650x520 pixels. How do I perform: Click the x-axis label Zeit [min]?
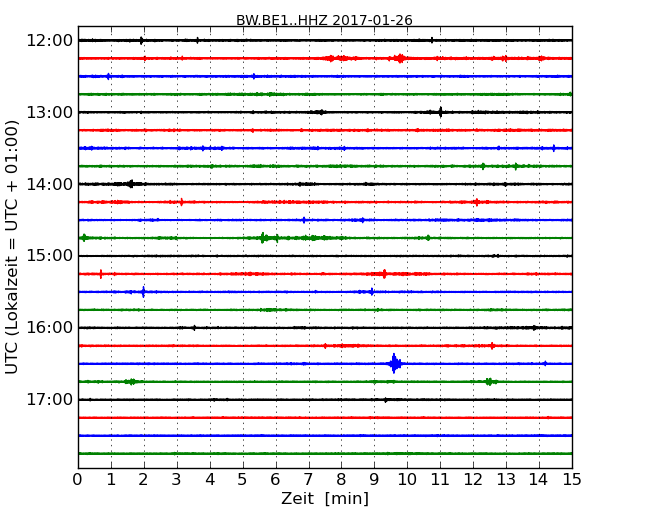[x=325, y=498]
